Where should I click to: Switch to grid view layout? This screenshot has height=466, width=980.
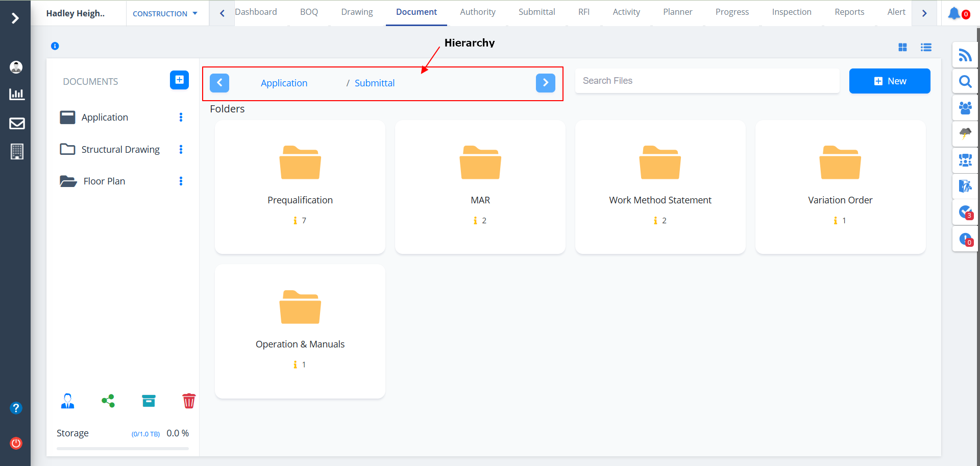pos(902,48)
